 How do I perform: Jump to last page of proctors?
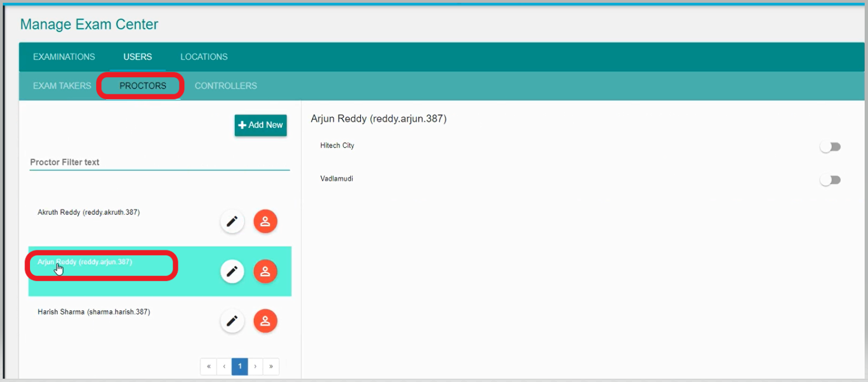click(x=271, y=366)
